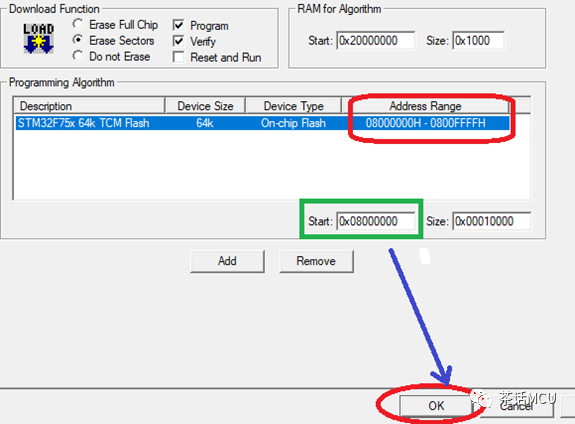This screenshot has height=424, width=575.
Task: Click the On-chip Flash type cell
Action: pyautogui.click(x=293, y=123)
